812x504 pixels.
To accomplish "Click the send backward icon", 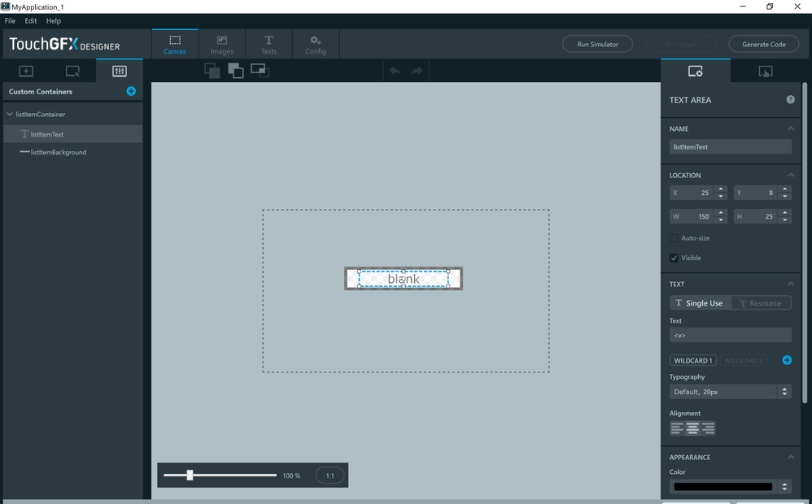I will [212, 71].
